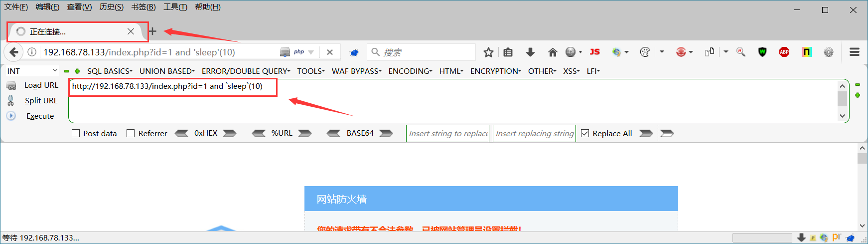This screenshot has height=244, width=868.
Task: Open the downloads arrow in toolbar
Action: click(530, 52)
